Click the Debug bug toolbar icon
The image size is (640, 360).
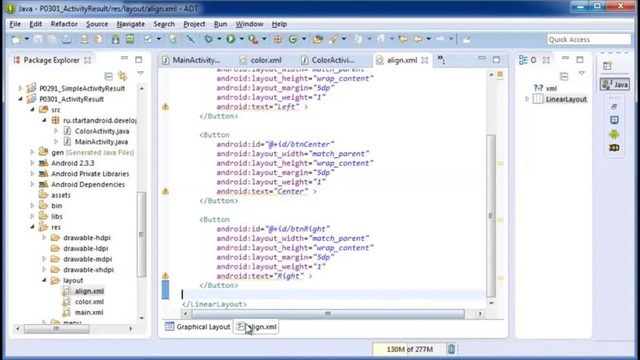tap(209, 39)
